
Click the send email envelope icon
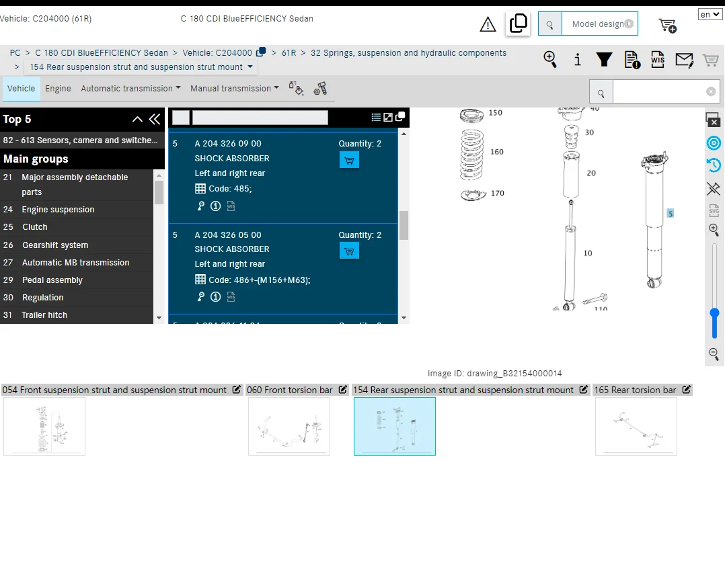[x=685, y=60]
